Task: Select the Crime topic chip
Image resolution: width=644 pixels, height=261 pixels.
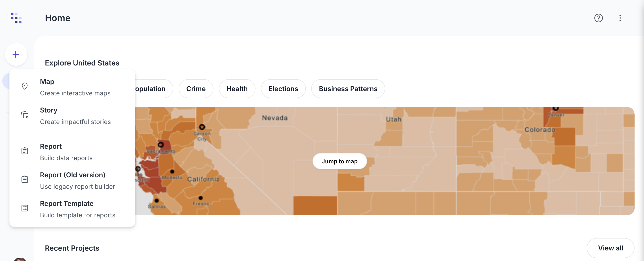Action: click(196, 89)
